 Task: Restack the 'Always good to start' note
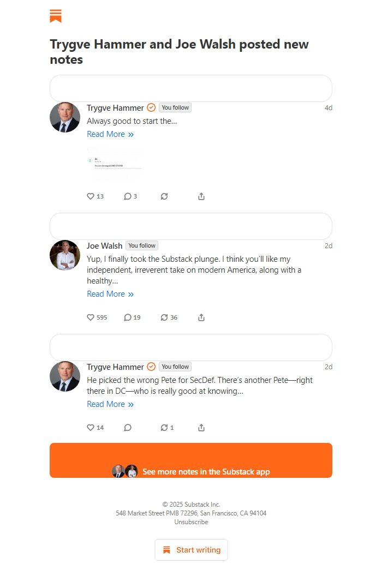pos(164,196)
